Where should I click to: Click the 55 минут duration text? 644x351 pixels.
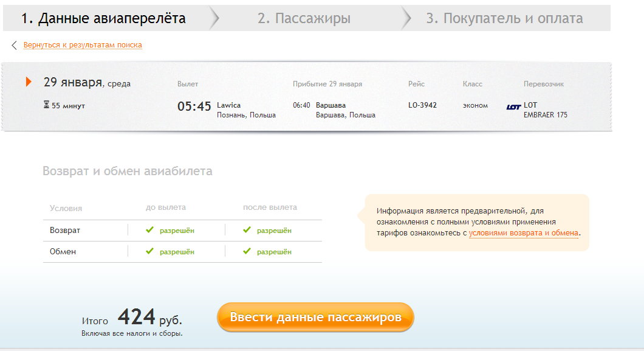coord(68,106)
